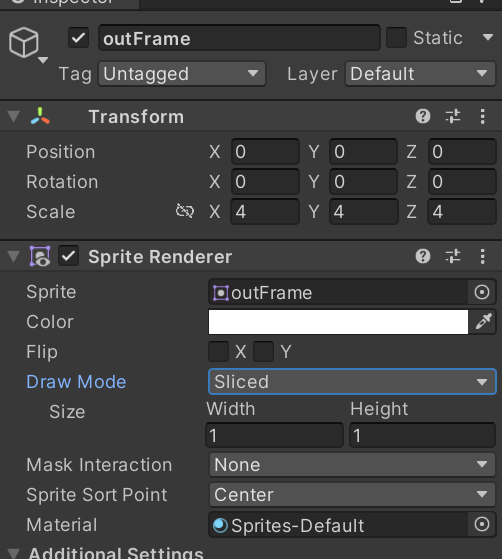Screen dimensions: 502x559
Task: Open the Transform more options menu
Action: pos(482,117)
